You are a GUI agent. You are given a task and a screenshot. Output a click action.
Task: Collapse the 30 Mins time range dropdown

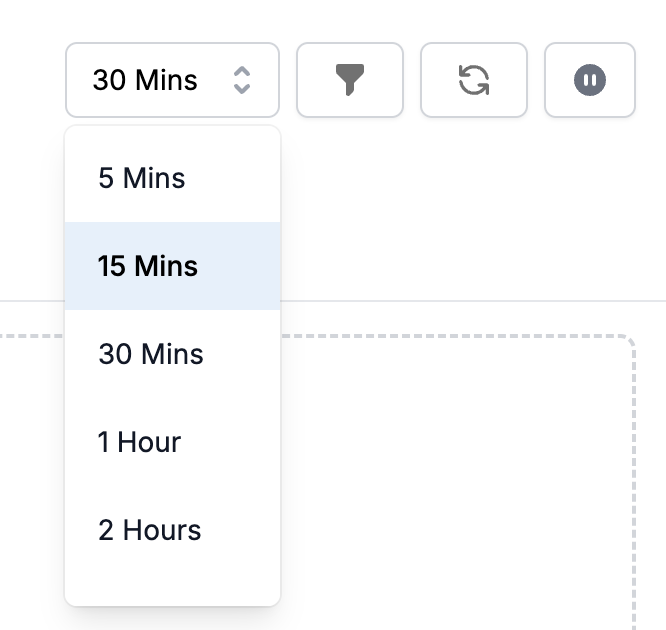coord(172,80)
